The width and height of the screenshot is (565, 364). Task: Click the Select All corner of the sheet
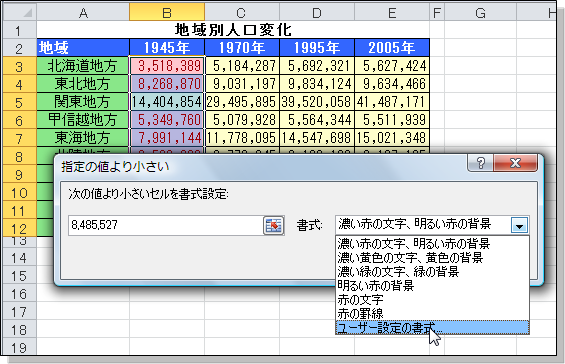tap(19, 12)
